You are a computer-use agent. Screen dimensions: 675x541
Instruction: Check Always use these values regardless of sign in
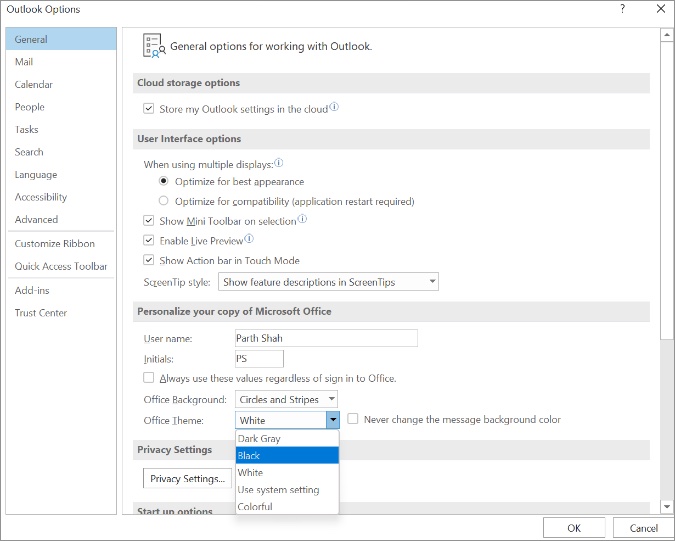coord(149,378)
